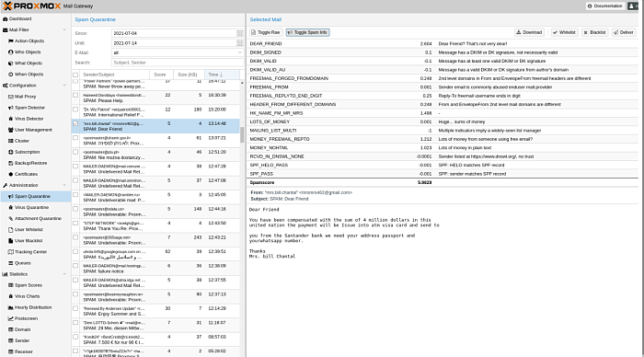Check the 'Enjoy Summer' mail row
The height and width of the screenshot is (357, 644).
click(x=75, y=308)
